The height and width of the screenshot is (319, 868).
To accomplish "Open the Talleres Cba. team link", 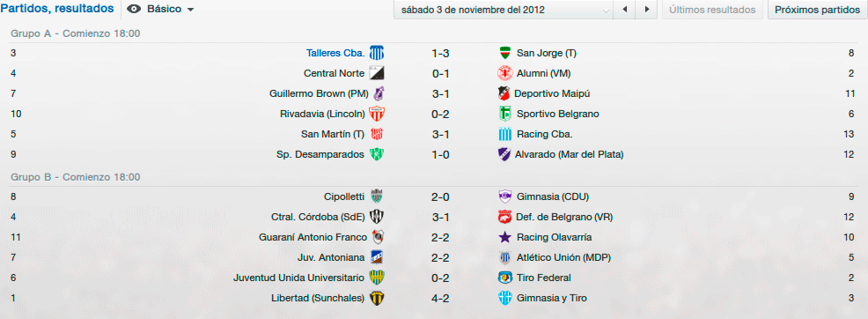I will pos(335,53).
